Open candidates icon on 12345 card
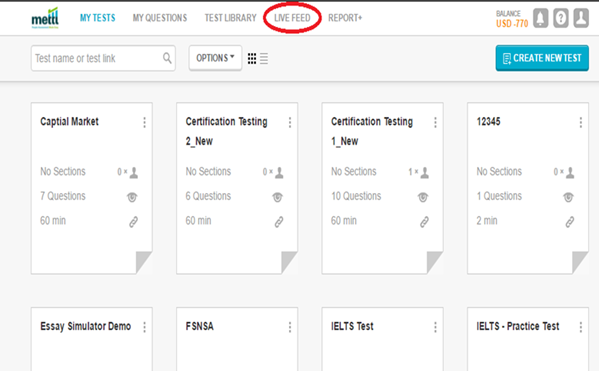 point(570,173)
